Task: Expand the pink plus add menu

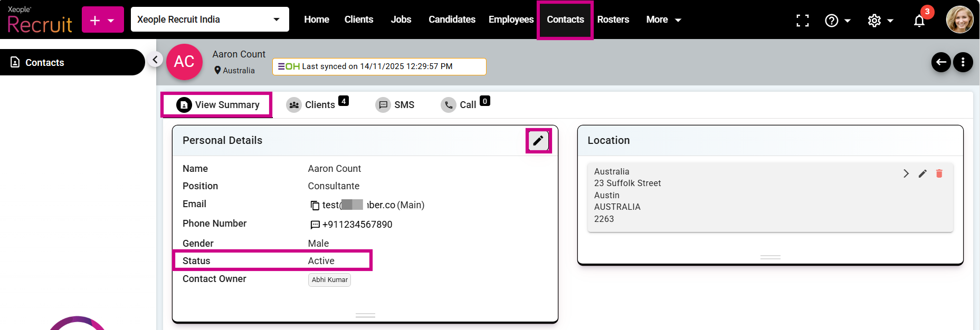Action: 102,20
